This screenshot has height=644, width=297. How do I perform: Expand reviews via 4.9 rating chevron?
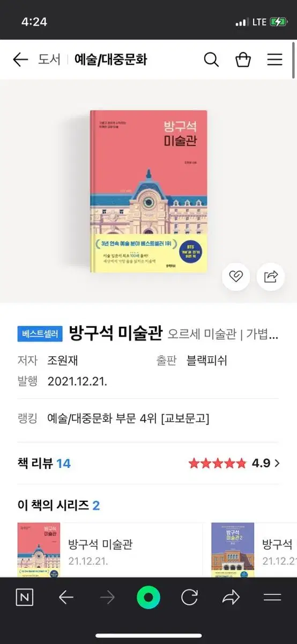coord(277,463)
